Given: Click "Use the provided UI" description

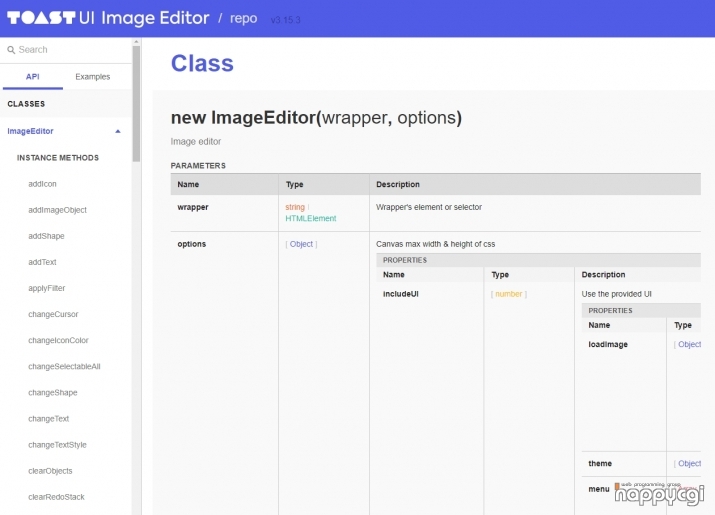Looking at the screenshot, I should click(x=617, y=294).
